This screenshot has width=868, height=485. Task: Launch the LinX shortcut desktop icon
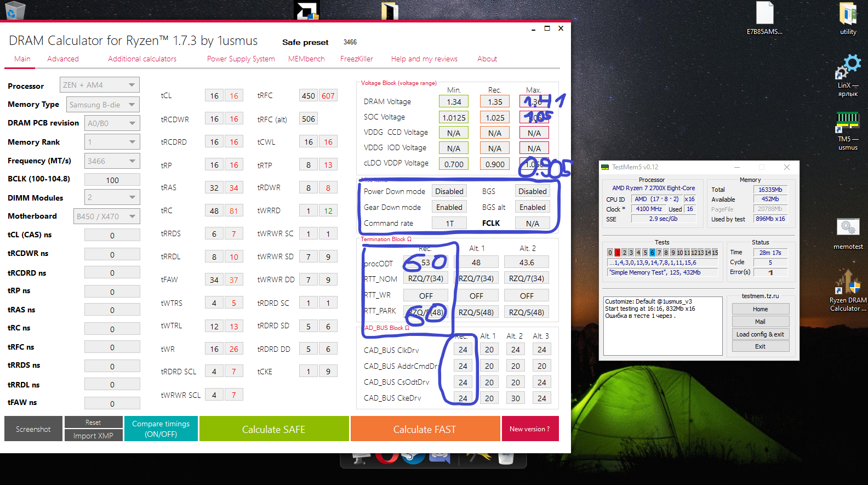pos(848,76)
